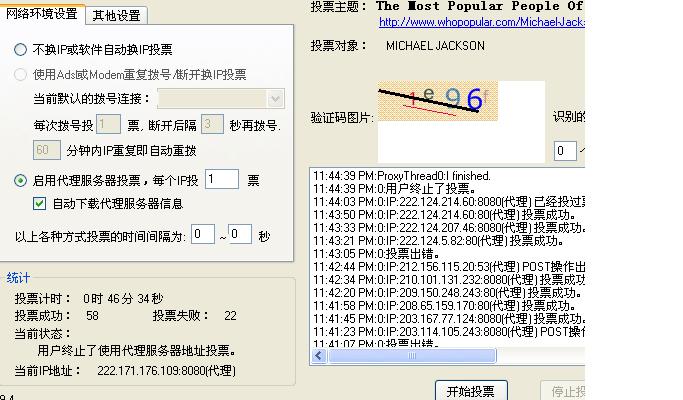Screen dimensions: 683x400
Task: Select 不换IP或软件自动换IP投票 radio option
Action: [21, 50]
